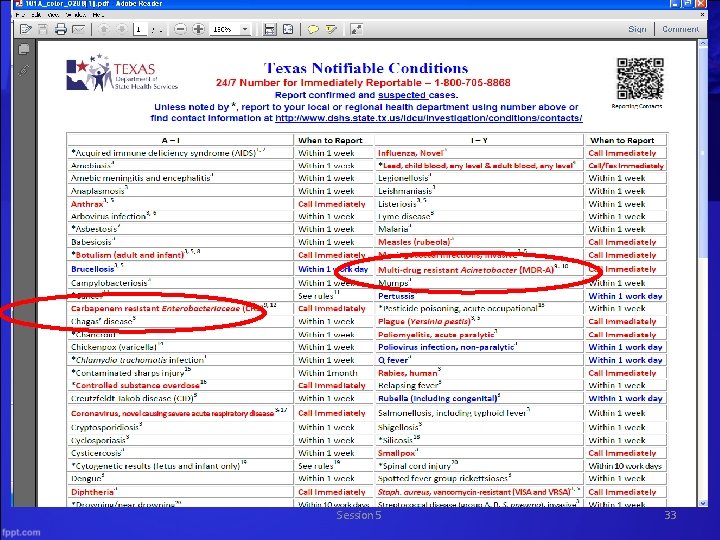Viewport: 720px width, 540px height.
Task: Zoom in with the plus button
Action: point(198,29)
